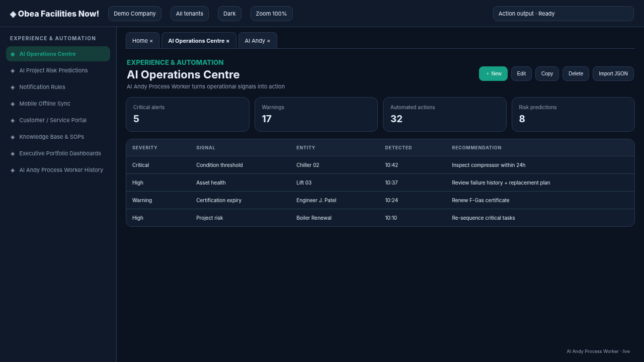View AI Andy Process Worker History
Viewport: 644px width, 362px height.
click(58, 170)
